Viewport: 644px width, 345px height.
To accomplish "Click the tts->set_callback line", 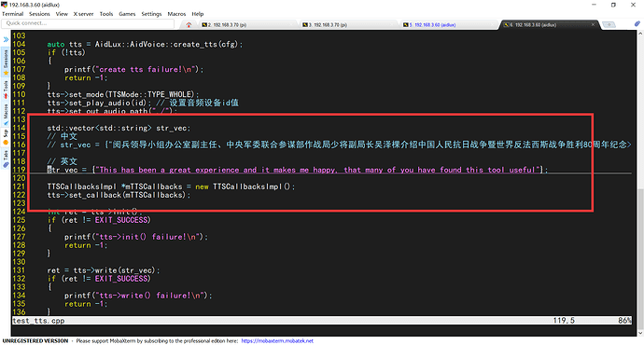I will [119, 195].
